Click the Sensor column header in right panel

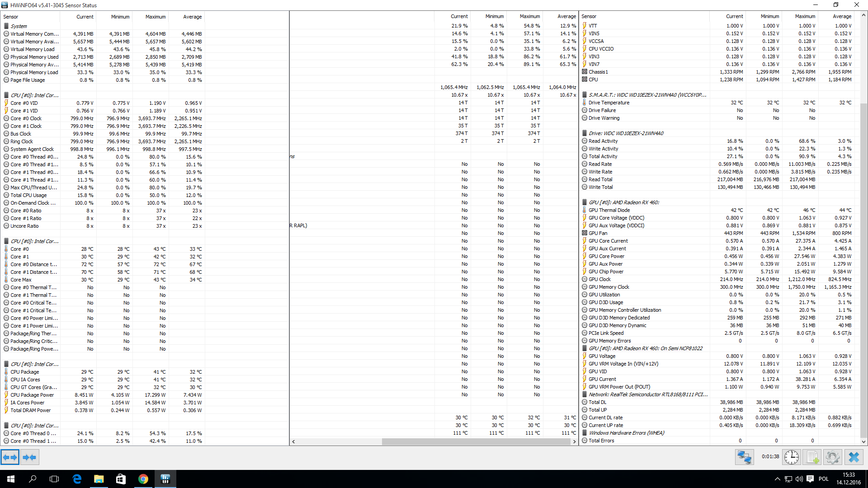tap(589, 16)
